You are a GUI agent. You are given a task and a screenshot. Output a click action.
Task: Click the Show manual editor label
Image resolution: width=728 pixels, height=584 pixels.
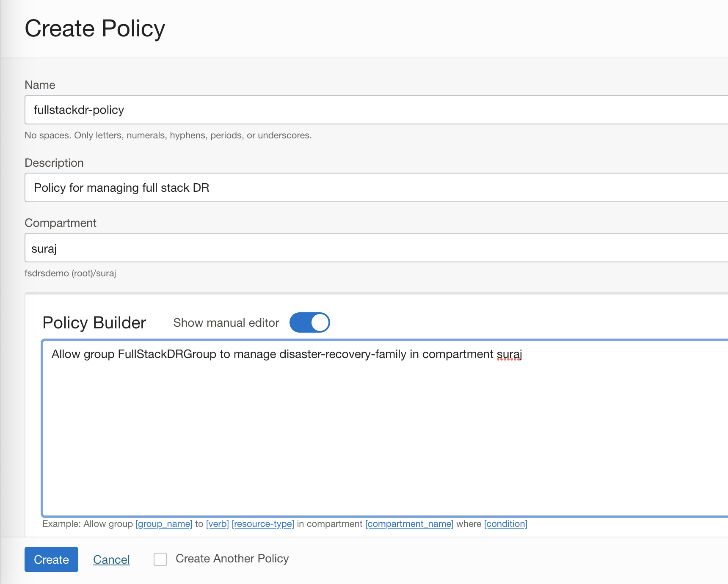[x=226, y=322]
